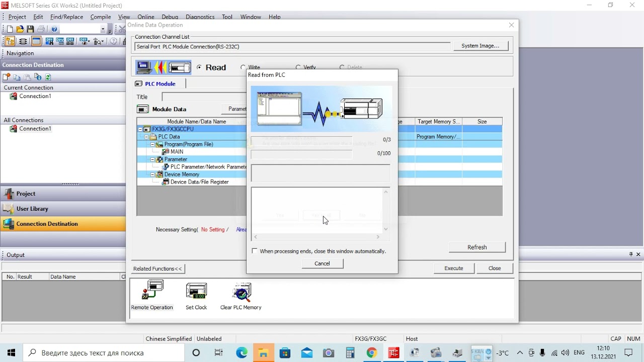The height and width of the screenshot is (362, 644).
Task: Switch to the User Library navigation pane
Action: [63, 209]
